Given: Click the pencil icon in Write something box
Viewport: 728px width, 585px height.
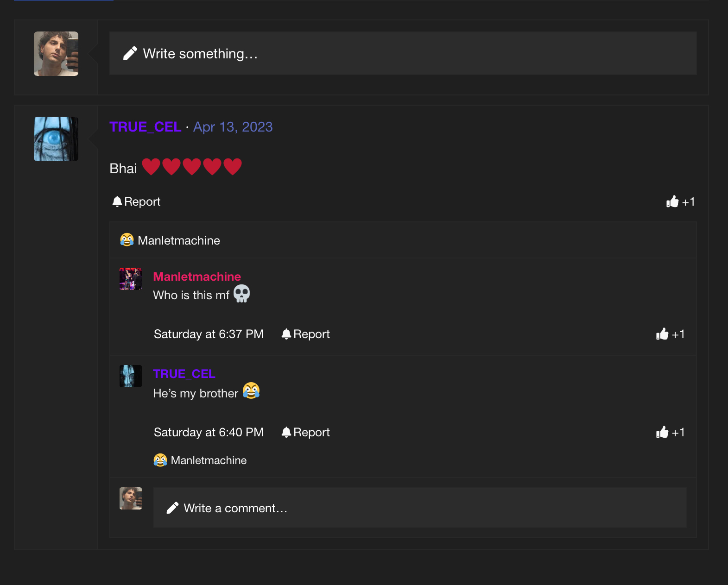Looking at the screenshot, I should coord(130,54).
